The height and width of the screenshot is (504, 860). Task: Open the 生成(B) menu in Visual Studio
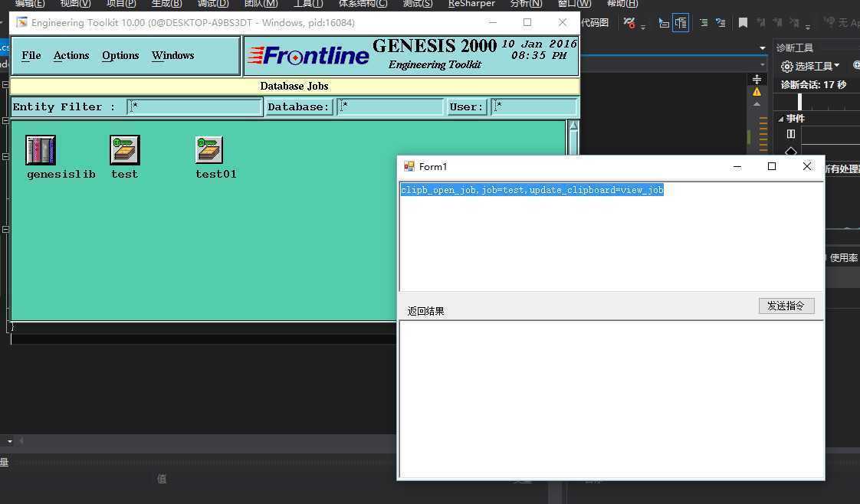(167, 3)
